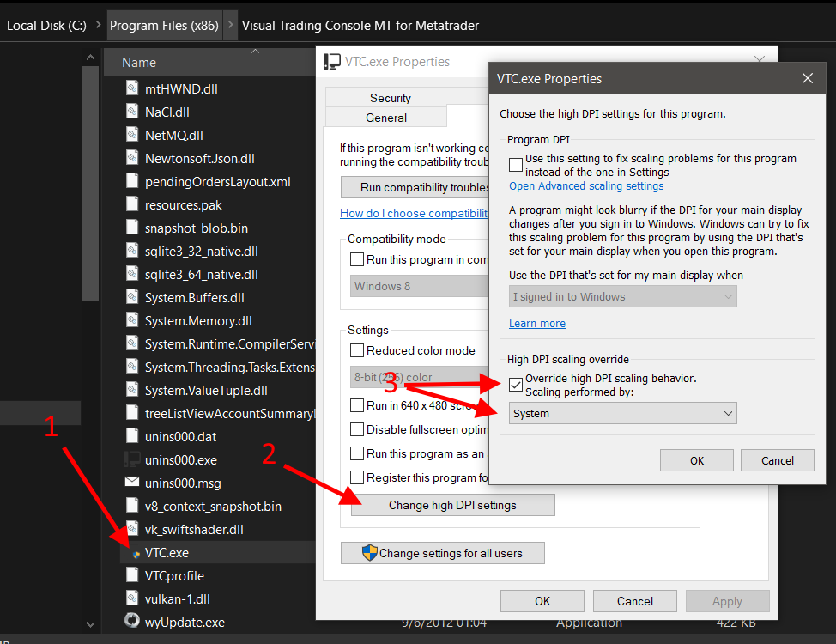Screen dimensions: 836x644
Task: Click the unins000.exe program icon
Action: pyautogui.click(x=131, y=459)
